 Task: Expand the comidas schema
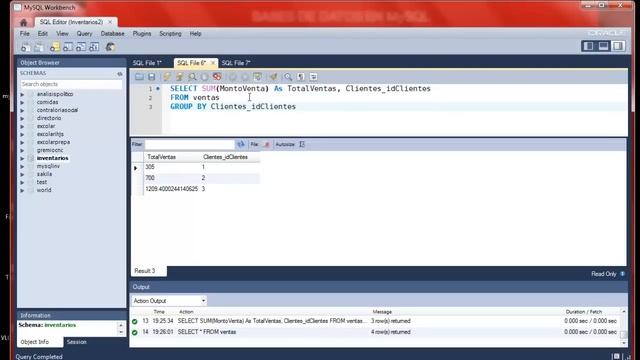(x=22, y=102)
